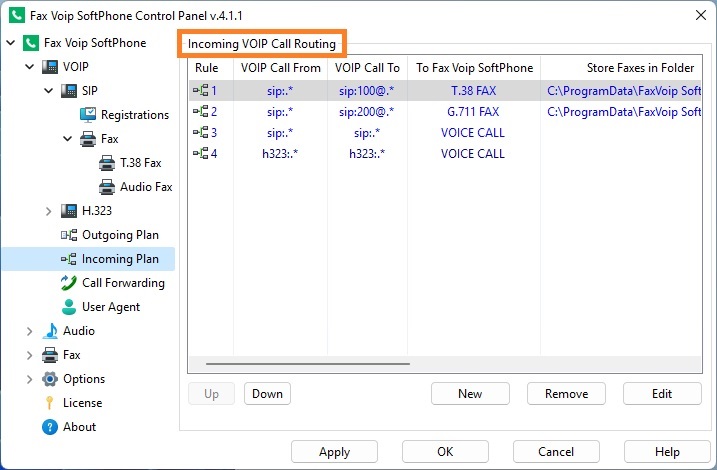
Task: Select Incoming Plan in the tree
Action: tap(120, 259)
